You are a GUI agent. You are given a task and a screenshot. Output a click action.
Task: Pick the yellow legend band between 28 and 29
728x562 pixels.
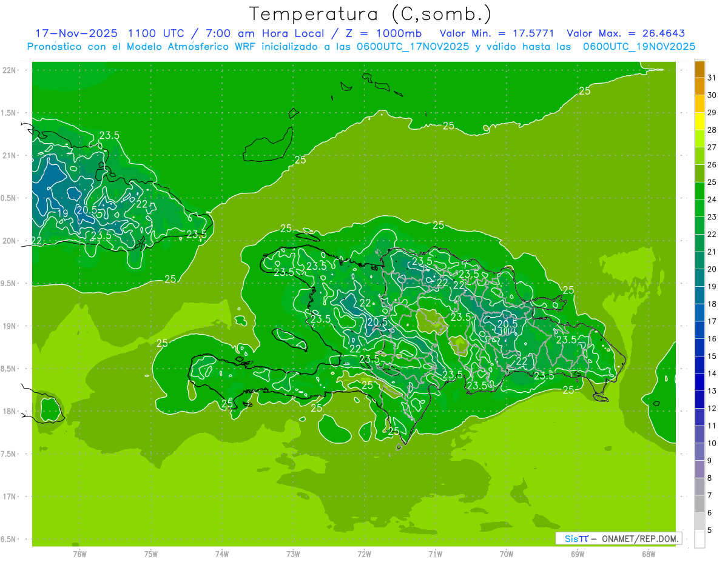pos(699,121)
